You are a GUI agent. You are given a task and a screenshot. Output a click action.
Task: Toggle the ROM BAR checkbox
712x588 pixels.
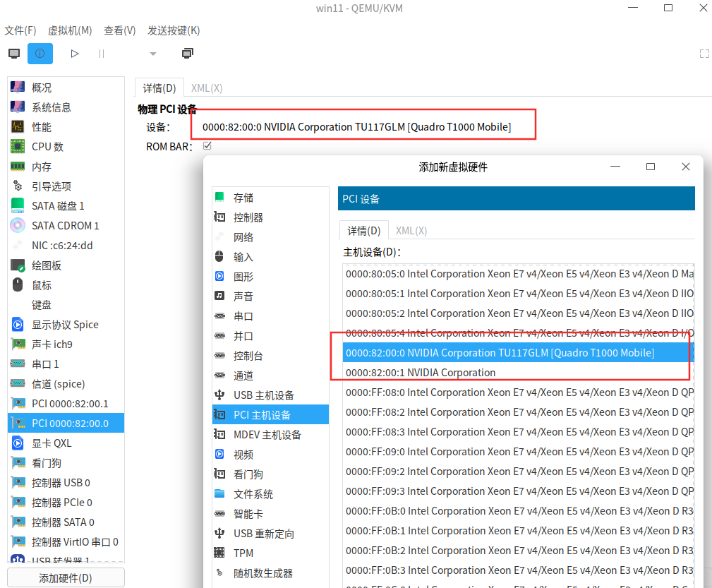207,146
